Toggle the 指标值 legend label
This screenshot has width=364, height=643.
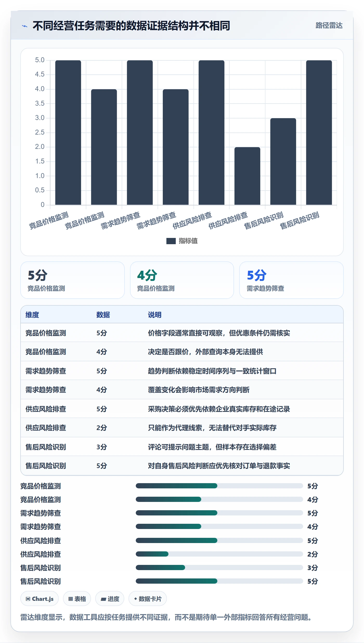click(188, 241)
